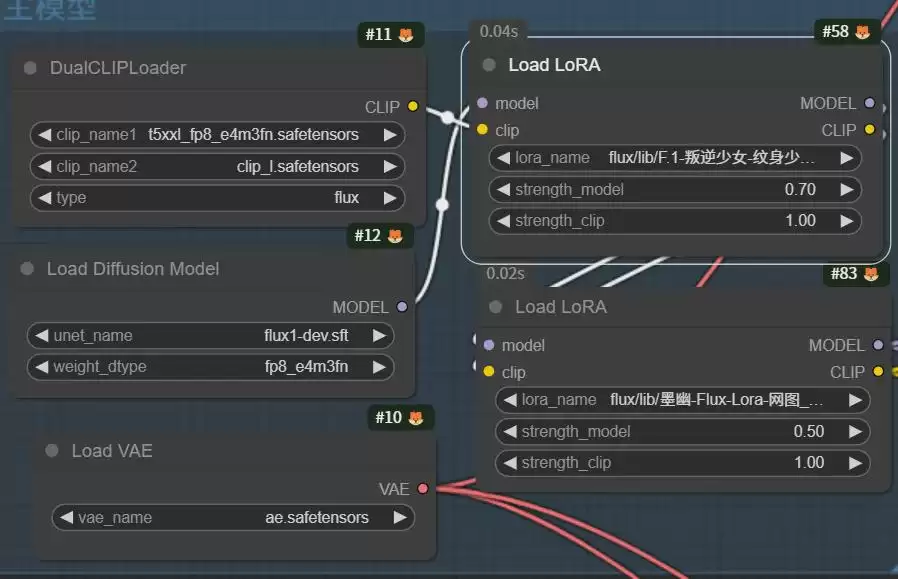
Task: Click the fox badge on node #11
Action: click(406, 35)
